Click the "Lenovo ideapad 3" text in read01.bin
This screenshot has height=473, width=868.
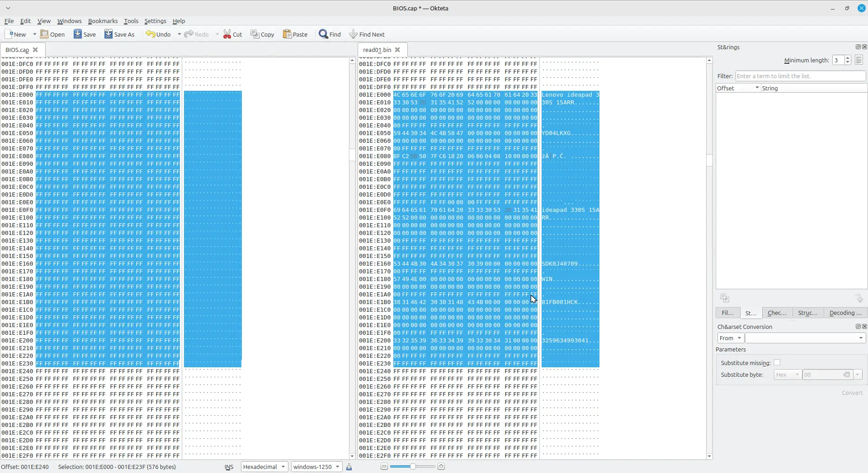click(571, 95)
